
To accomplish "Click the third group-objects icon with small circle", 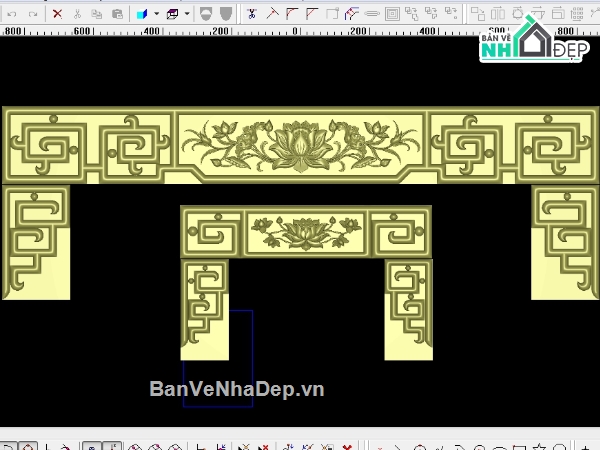I will [x=451, y=14].
